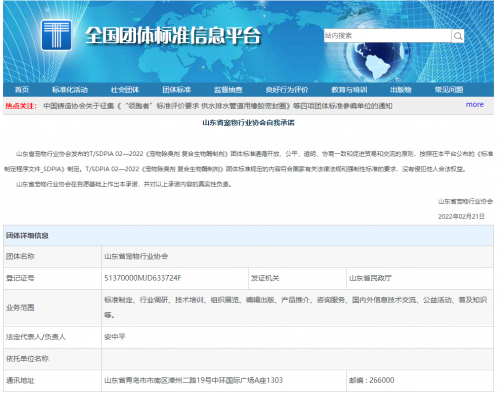Click the 业务范围 label cell
This screenshot has width=500, height=394.
(52, 308)
